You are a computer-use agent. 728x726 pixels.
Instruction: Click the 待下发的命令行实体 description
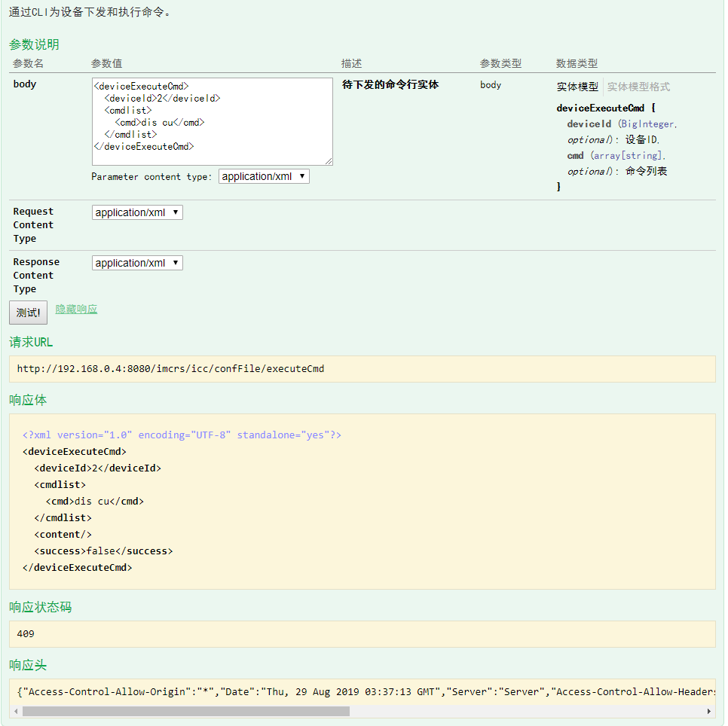coord(390,84)
